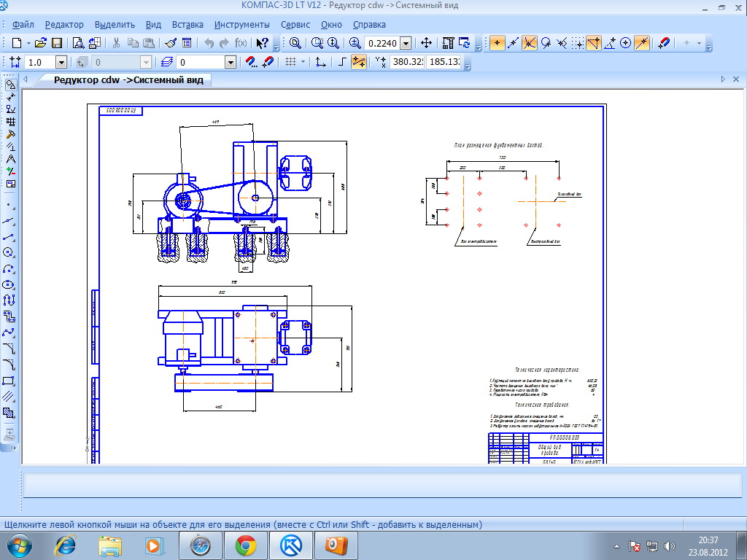Open Google Chrome from the taskbar
This screenshot has width=747, height=560.
[245, 545]
